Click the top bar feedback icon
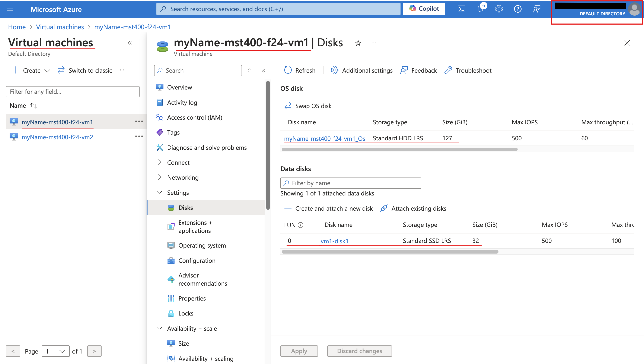 point(536,9)
